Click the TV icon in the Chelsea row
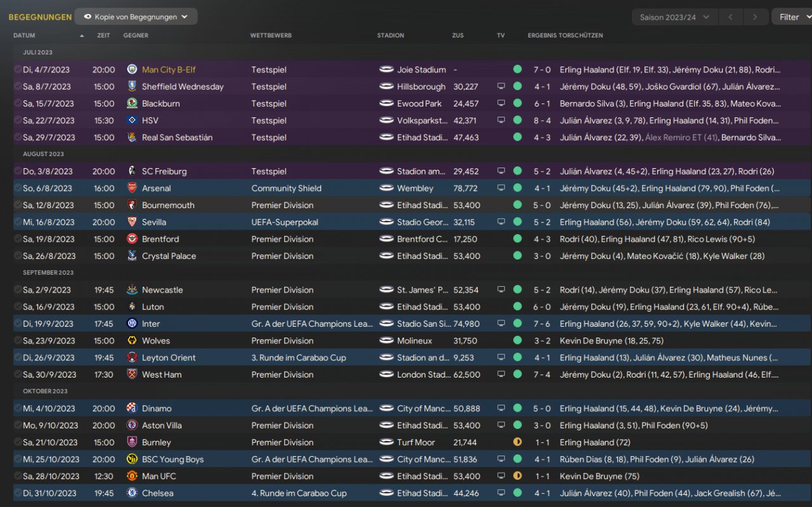 pyautogui.click(x=501, y=493)
